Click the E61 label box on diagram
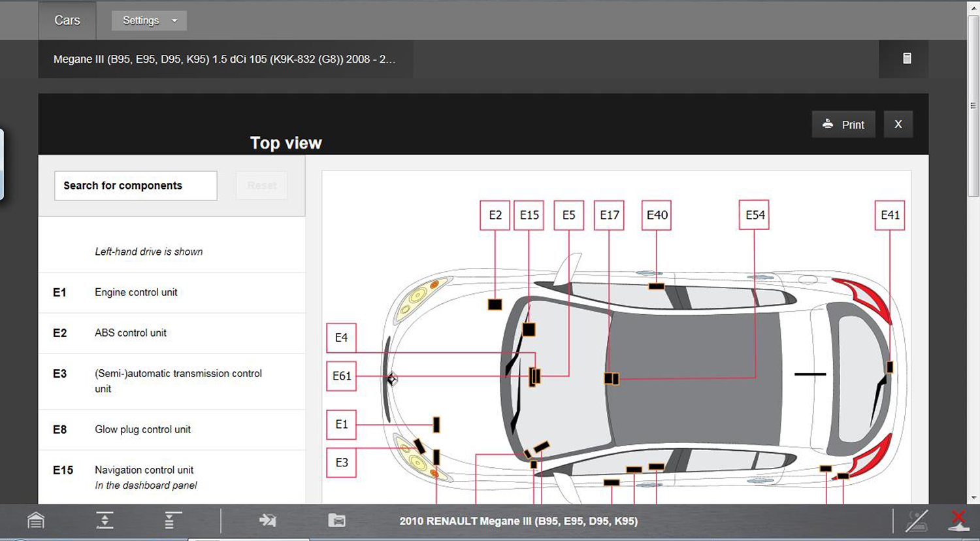The image size is (980, 541). (x=341, y=376)
